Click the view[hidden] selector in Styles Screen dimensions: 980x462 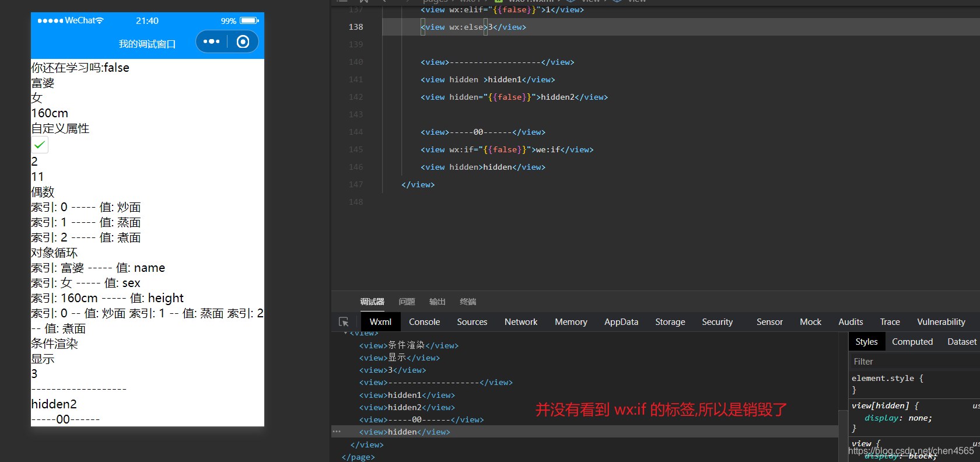coord(880,405)
